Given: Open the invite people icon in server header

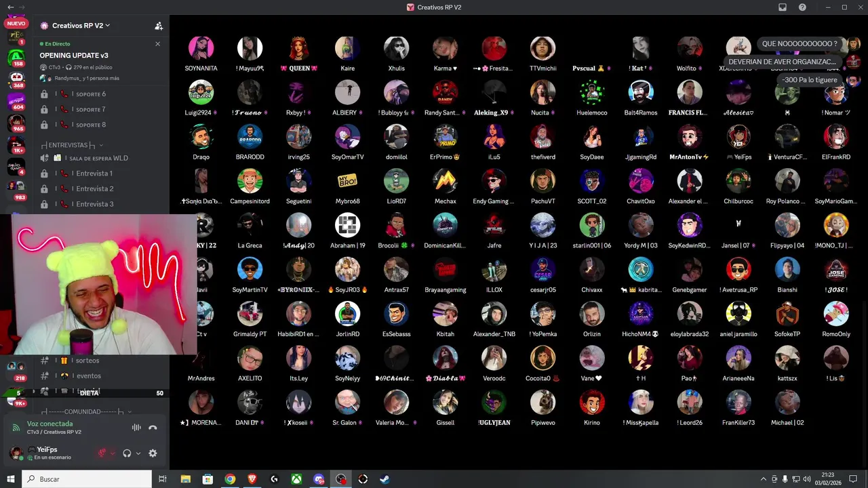Looking at the screenshot, I should 159,26.
